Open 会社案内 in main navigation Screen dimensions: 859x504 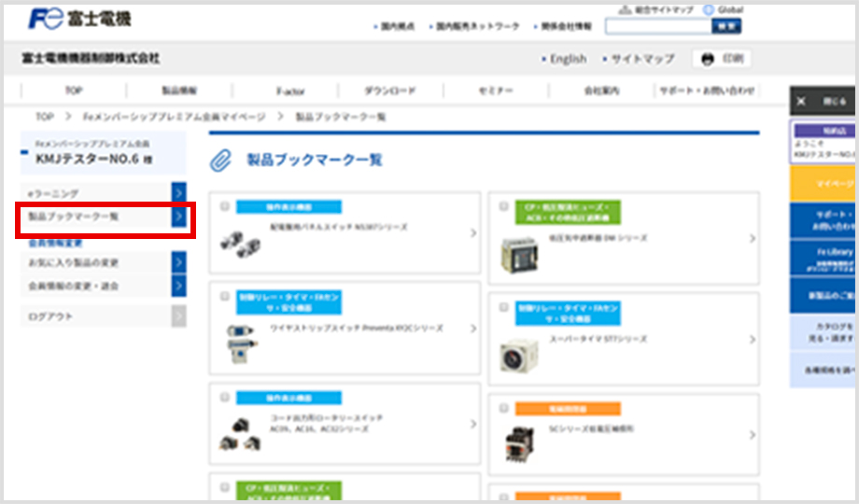pyautogui.click(x=601, y=91)
